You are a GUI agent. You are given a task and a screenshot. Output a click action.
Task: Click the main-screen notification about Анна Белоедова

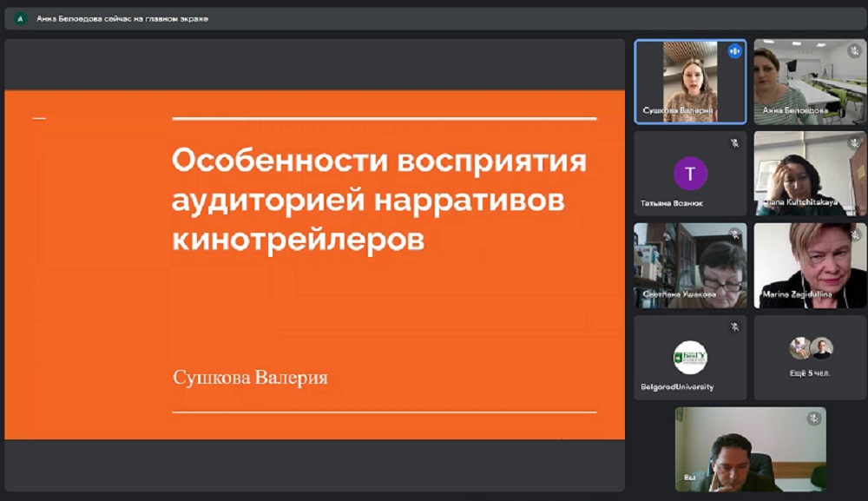coord(122,18)
